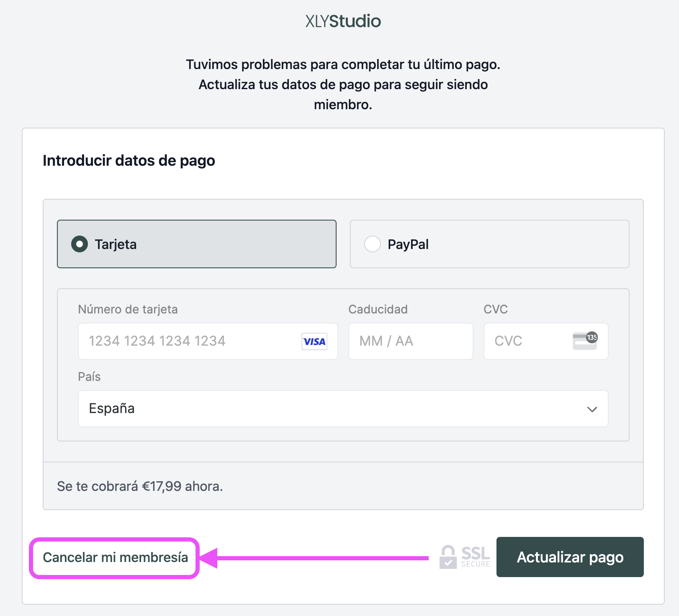The image size is (679, 616).
Task: Open the País country dropdown
Action: pos(343,408)
